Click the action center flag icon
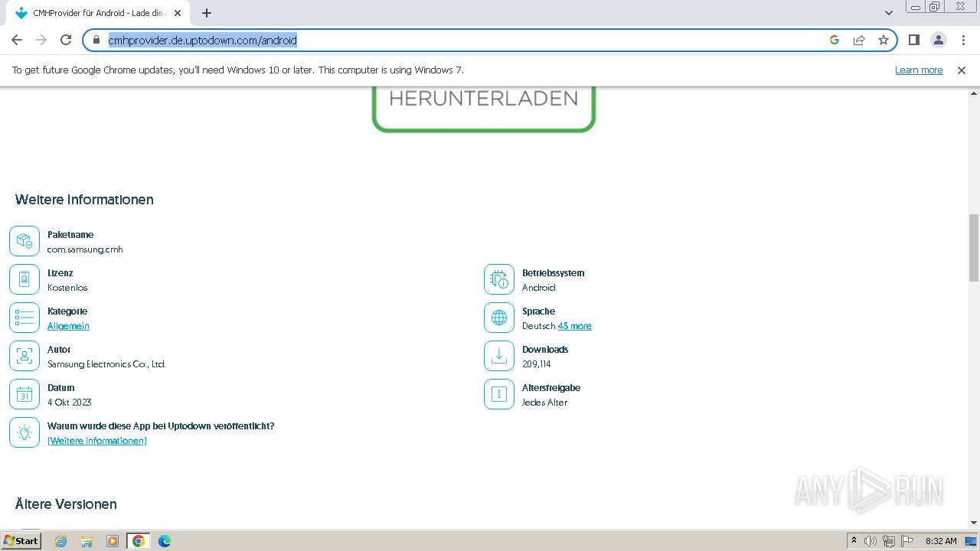980x551 pixels. pos(907,541)
